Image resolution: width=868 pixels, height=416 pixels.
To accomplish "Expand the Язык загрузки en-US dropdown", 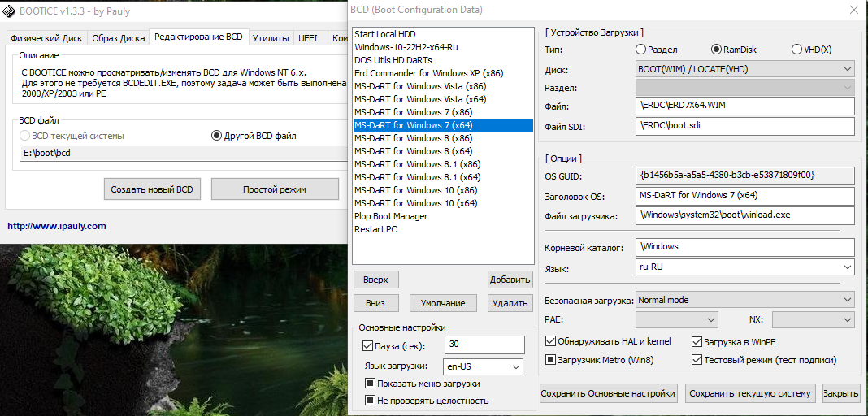I will (483, 367).
